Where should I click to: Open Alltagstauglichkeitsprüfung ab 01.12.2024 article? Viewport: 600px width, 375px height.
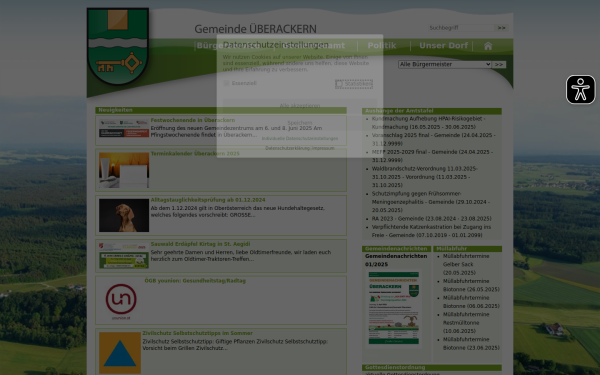pos(208,200)
